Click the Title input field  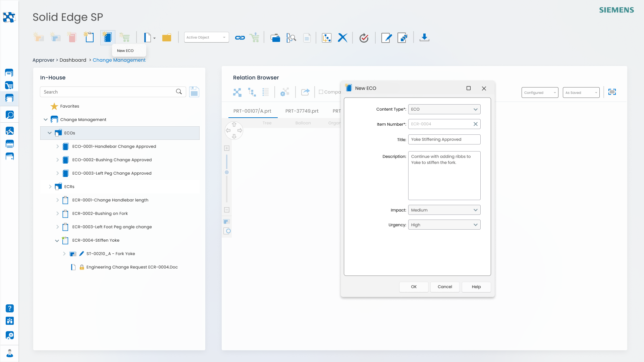pos(444,139)
